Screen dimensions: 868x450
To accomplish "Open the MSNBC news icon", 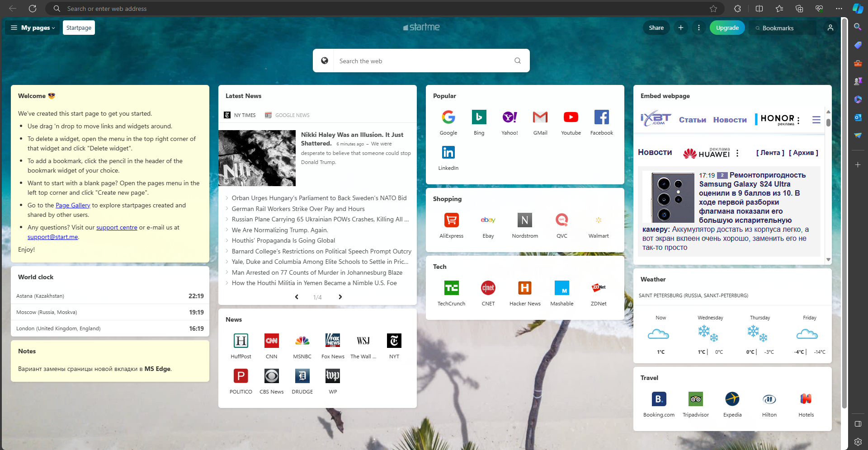I will tap(302, 341).
